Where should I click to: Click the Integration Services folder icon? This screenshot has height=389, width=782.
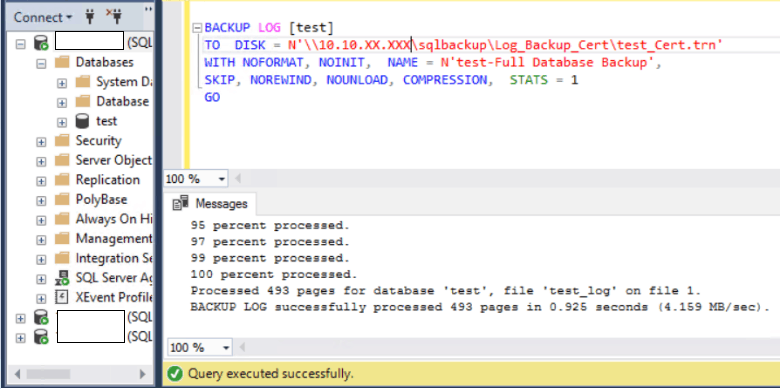62,258
